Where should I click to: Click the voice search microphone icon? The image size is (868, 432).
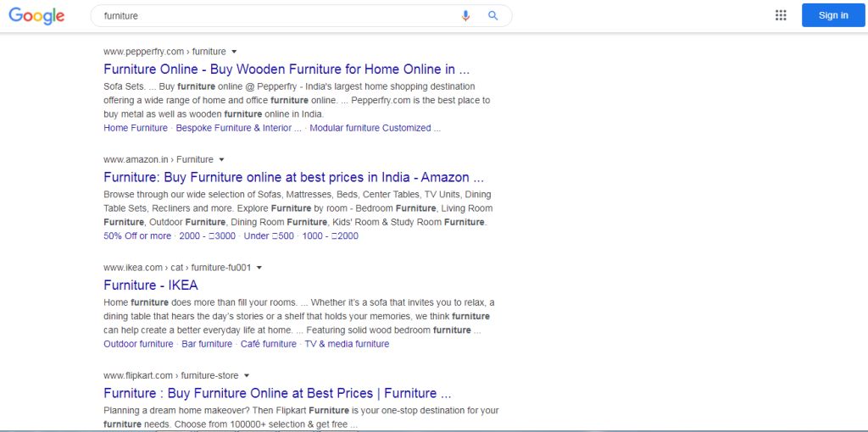pos(465,15)
